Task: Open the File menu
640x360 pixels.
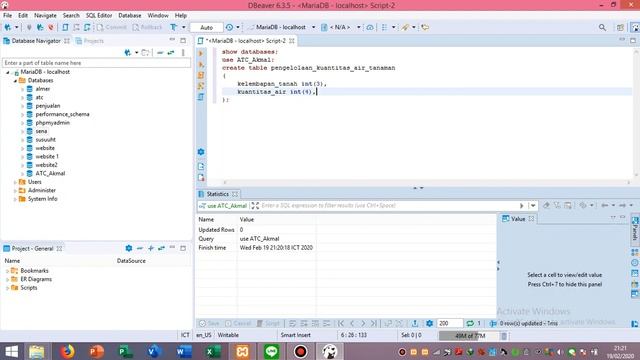Action: 7,16
